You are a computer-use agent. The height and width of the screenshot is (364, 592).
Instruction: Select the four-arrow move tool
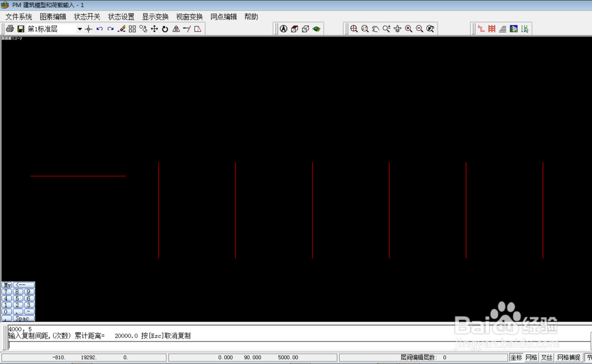point(154,28)
